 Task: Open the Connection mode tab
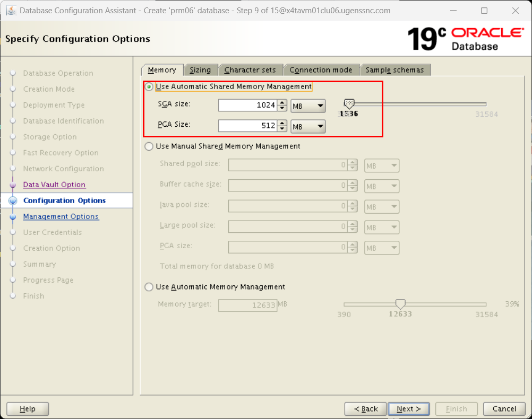tap(321, 70)
